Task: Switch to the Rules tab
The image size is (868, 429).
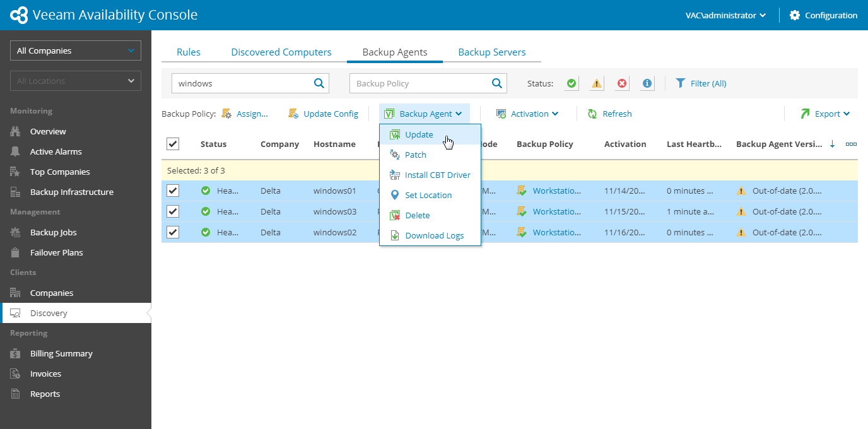Action: [189, 52]
